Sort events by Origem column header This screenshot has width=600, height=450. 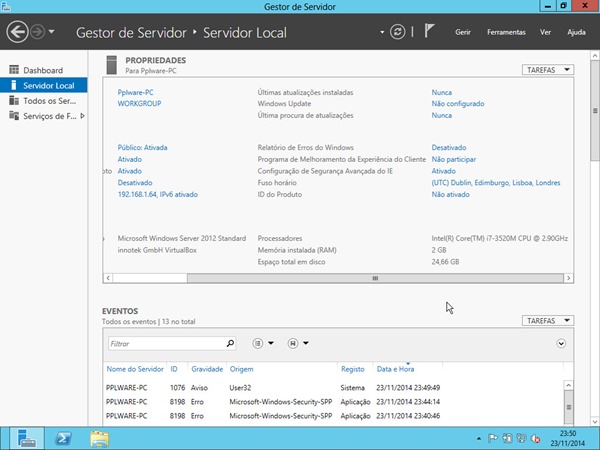241,369
